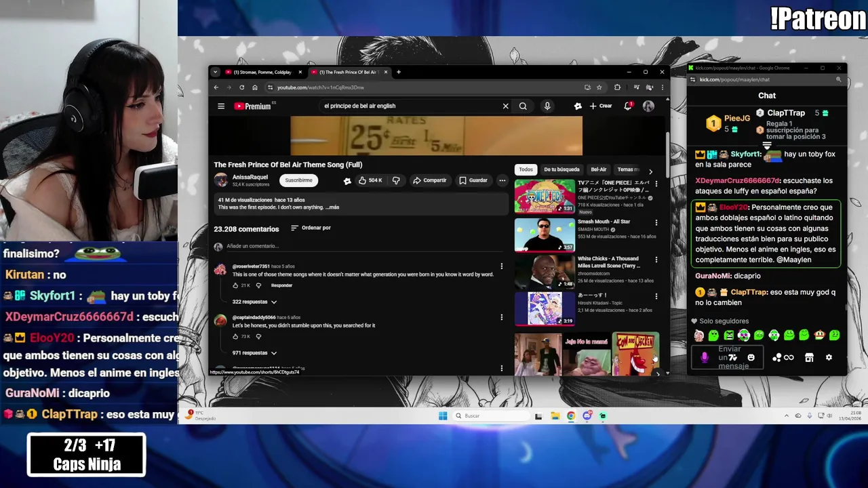
Task: Click the sparkle icon beside Crear
Action: (x=578, y=106)
